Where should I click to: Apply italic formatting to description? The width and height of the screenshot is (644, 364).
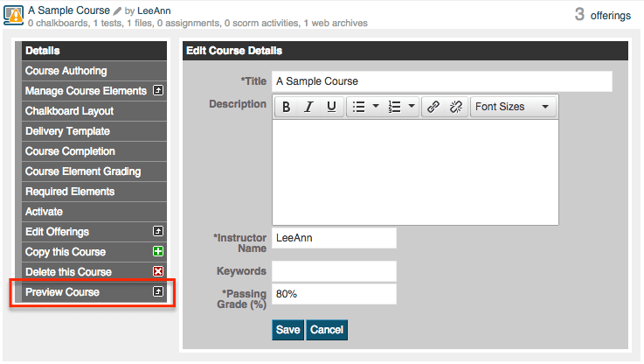[x=308, y=107]
